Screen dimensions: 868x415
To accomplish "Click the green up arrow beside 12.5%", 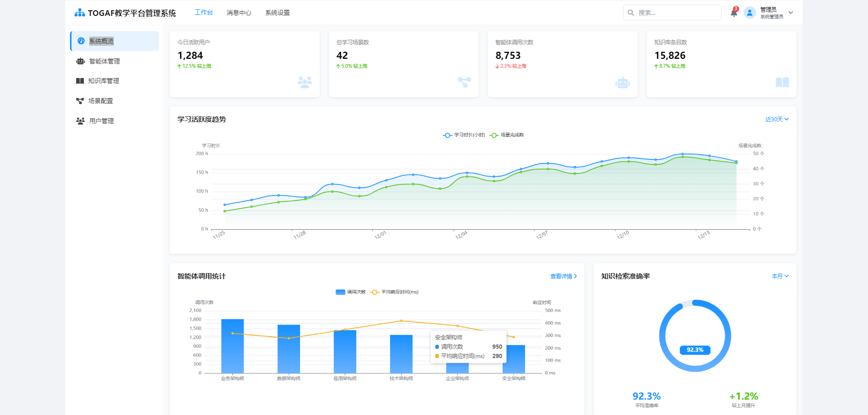I will [179, 66].
